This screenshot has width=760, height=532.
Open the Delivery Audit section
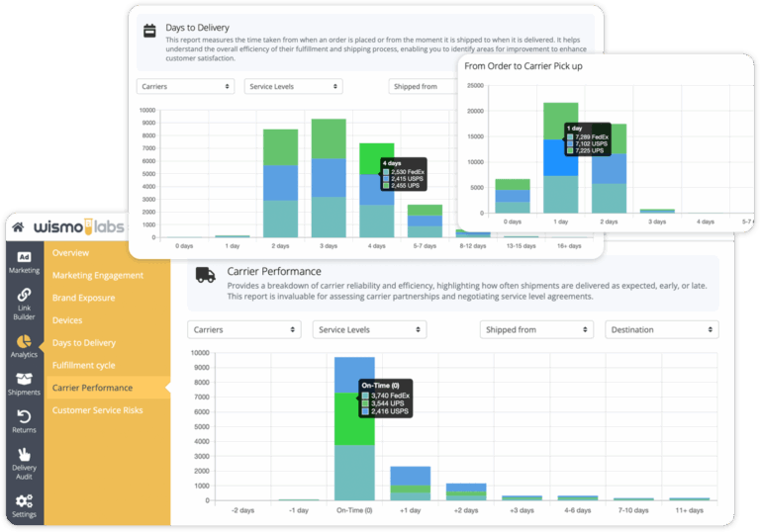pos(24,464)
